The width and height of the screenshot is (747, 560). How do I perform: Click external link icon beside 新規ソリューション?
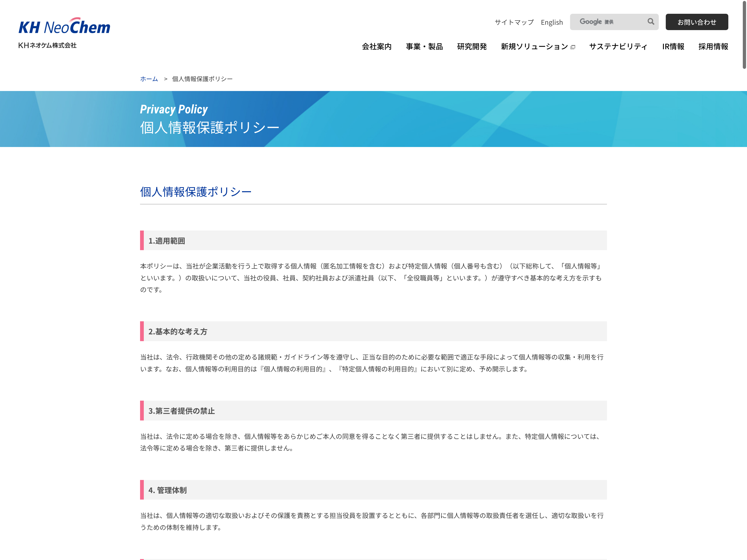pyautogui.click(x=573, y=47)
